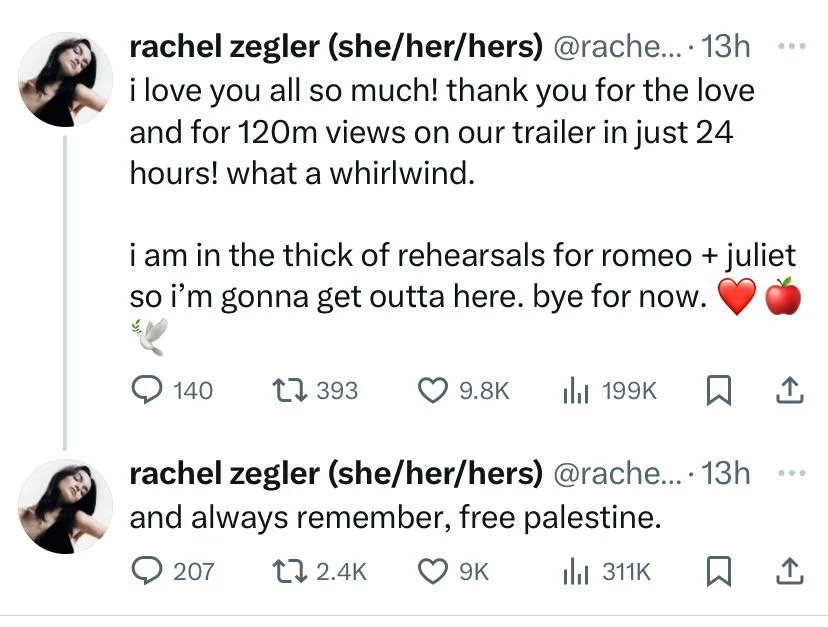The width and height of the screenshot is (828, 627).
Task: Like the tweet about 120m views
Action: point(432,391)
